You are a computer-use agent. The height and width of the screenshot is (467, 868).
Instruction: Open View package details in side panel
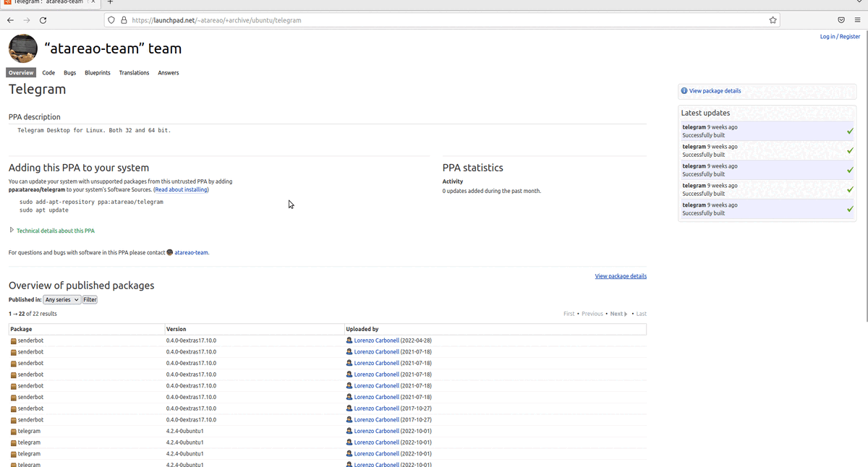click(x=715, y=91)
